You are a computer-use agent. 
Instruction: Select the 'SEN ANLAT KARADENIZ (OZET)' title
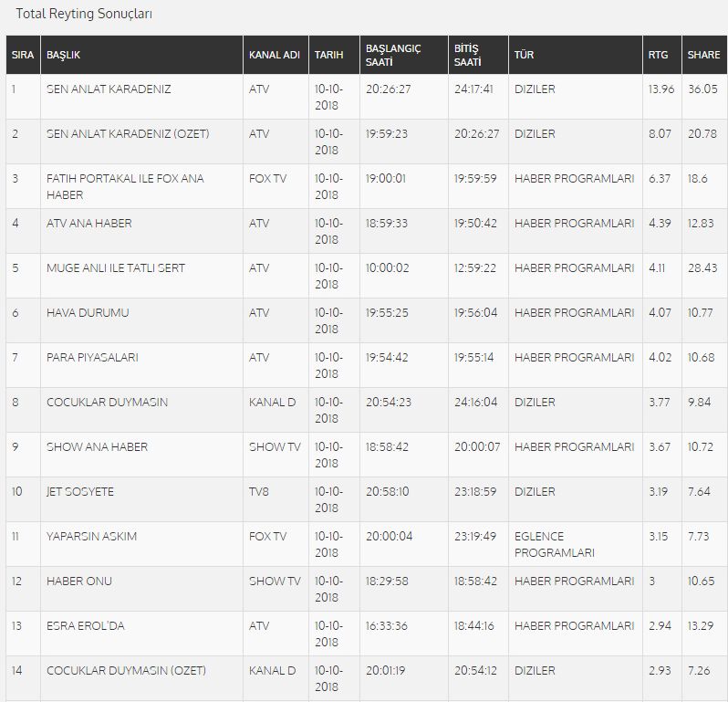tap(128, 134)
